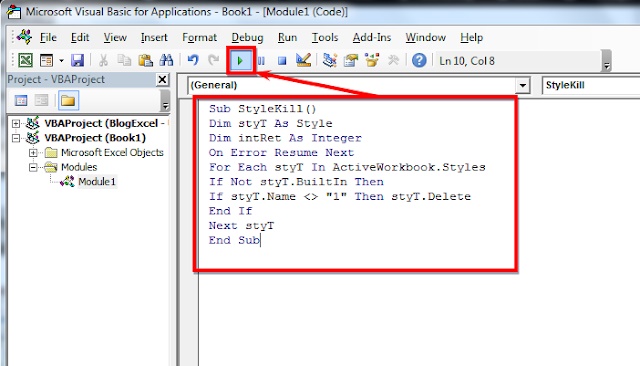The height and width of the screenshot is (366, 640).
Task: Collapse the Modules folder node
Action: pyautogui.click(x=33, y=167)
